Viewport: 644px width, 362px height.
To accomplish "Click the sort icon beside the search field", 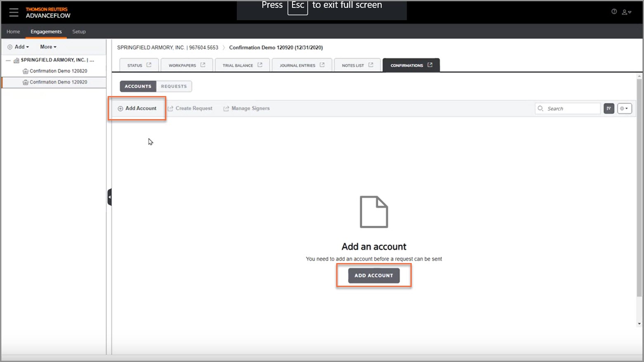I will [609, 108].
